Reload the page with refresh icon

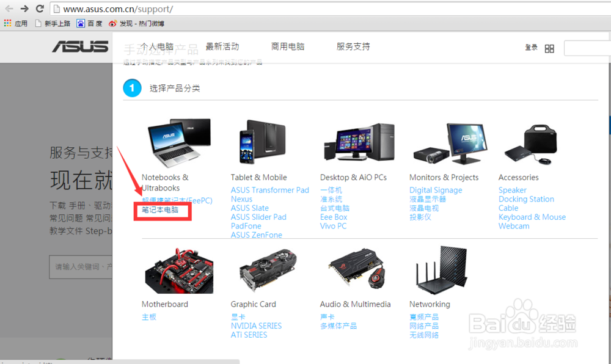pos(39,9)
